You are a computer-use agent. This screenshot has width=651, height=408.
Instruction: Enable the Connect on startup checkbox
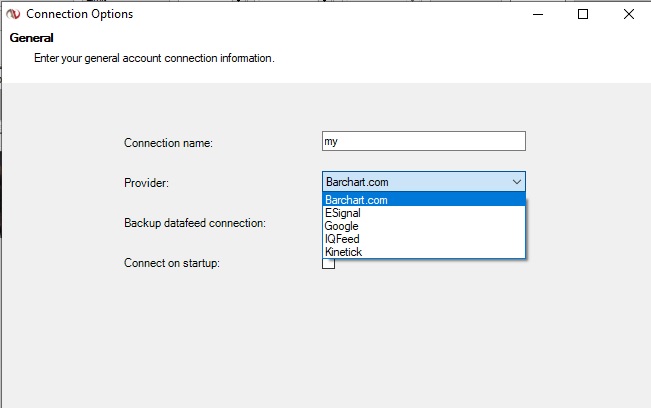[x=328, y=264]
